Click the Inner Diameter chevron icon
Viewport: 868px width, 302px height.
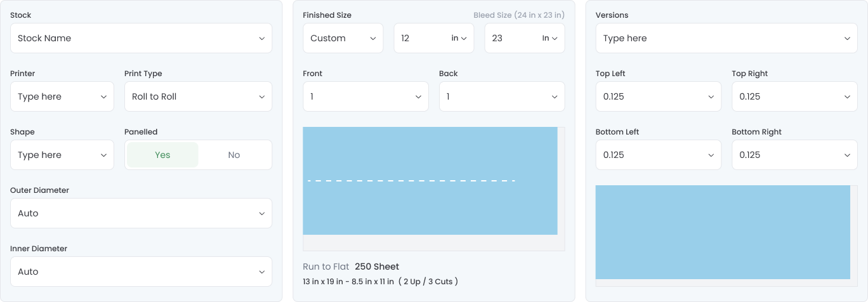click(x=261, y=272)
